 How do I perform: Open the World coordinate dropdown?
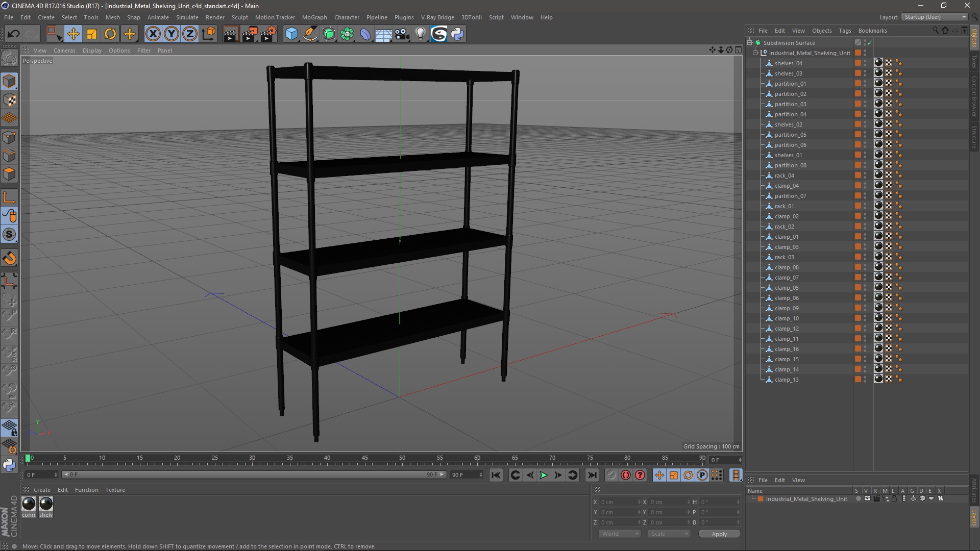point(619,534)
